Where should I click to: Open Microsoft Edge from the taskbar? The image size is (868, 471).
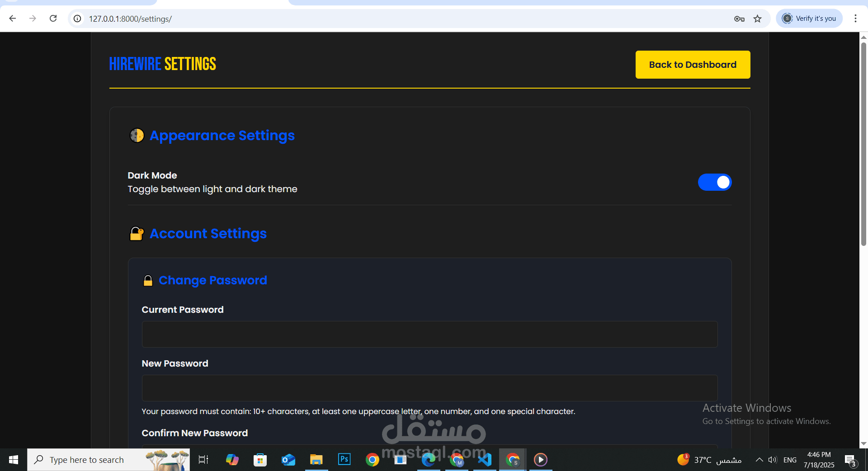428,460
